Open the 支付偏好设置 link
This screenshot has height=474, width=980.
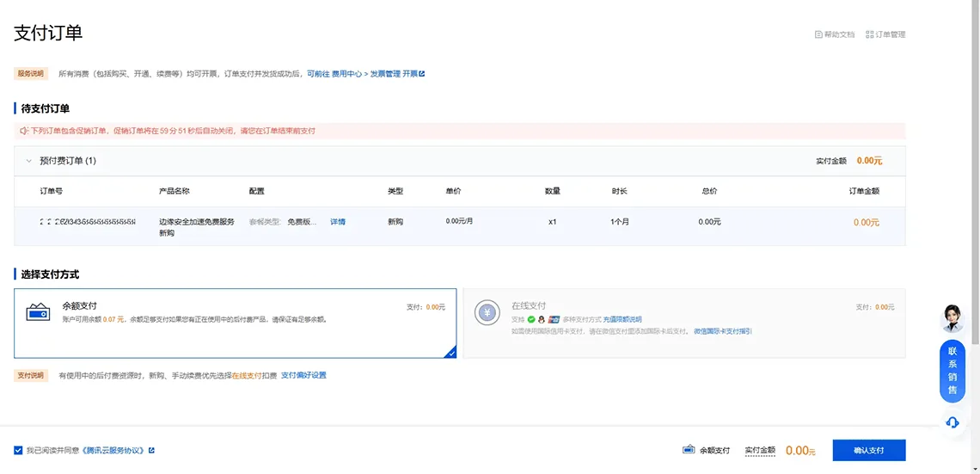tap(303, 376)
